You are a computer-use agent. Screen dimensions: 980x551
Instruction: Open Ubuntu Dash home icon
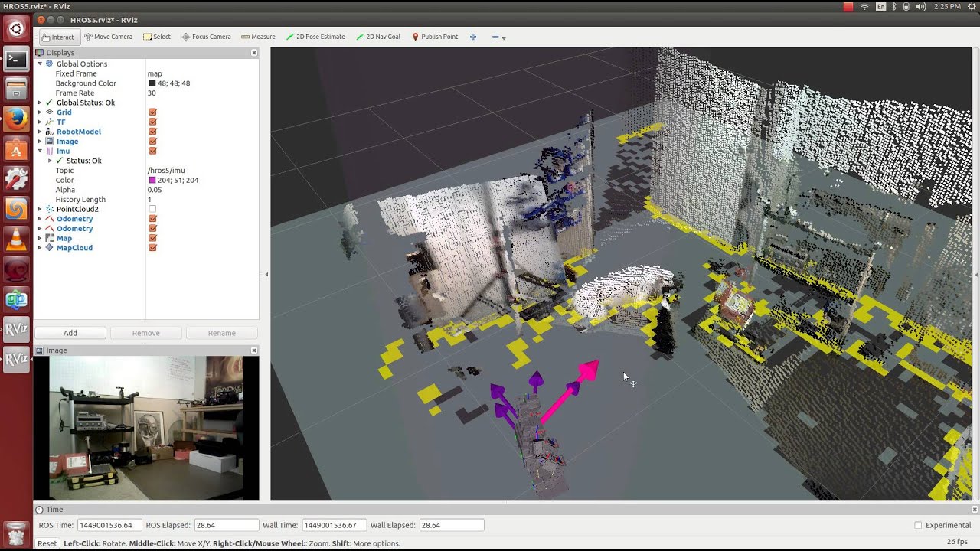16,29
